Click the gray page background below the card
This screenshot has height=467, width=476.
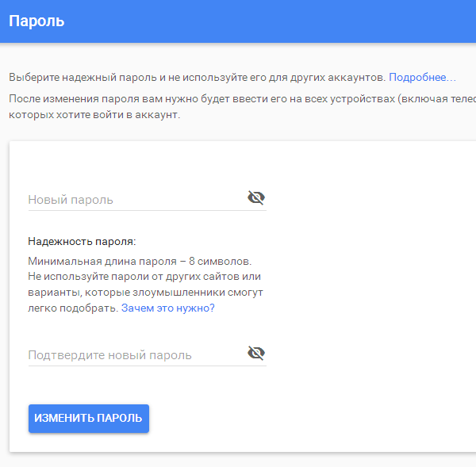(238, 460)
